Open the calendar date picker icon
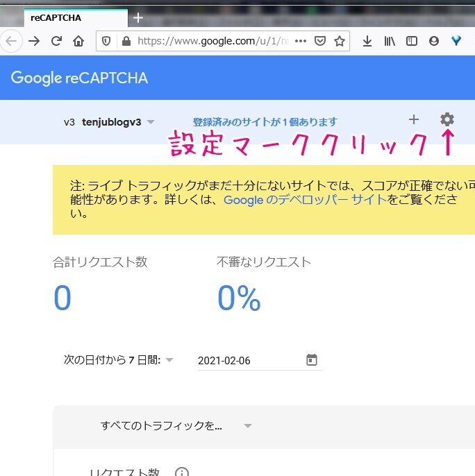Image resolution: width=475 pixels, height=476 pixels. [312, 359]
